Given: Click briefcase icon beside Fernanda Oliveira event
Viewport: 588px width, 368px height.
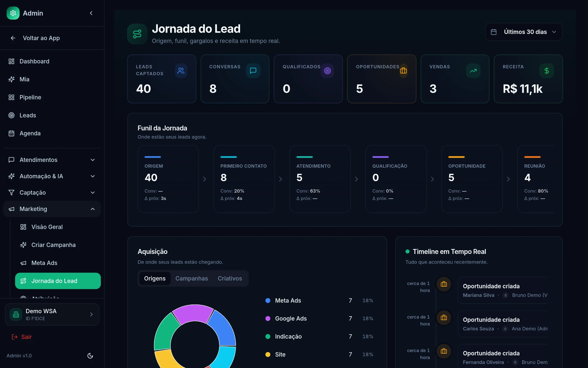Looking at the screenshot, I should (444, 351).
